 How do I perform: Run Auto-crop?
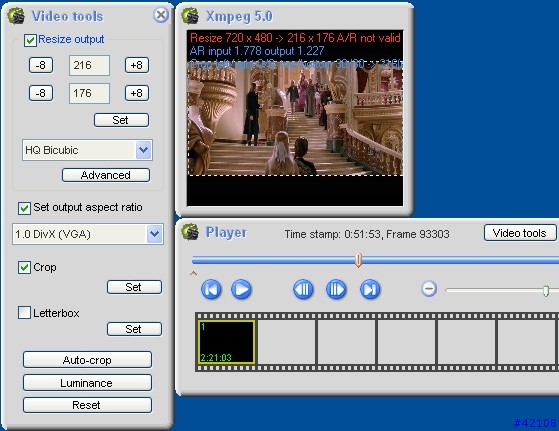pos(87,360)
